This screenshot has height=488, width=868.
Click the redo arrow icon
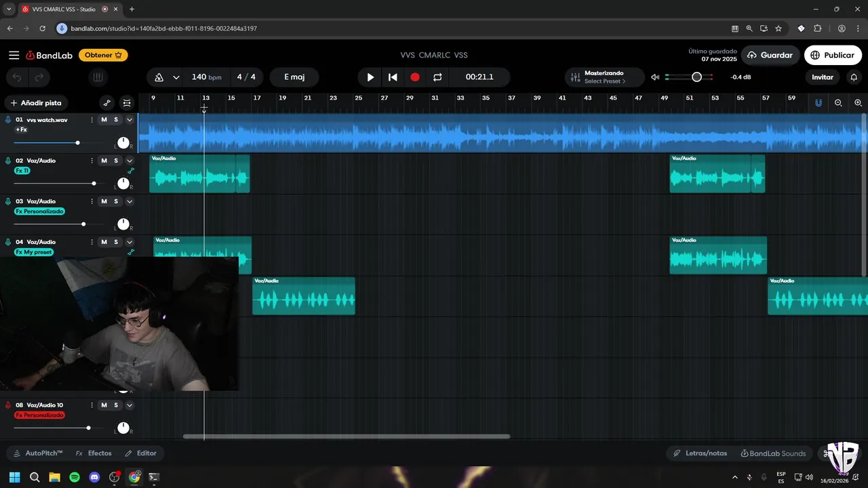click(x=39, y=77)
